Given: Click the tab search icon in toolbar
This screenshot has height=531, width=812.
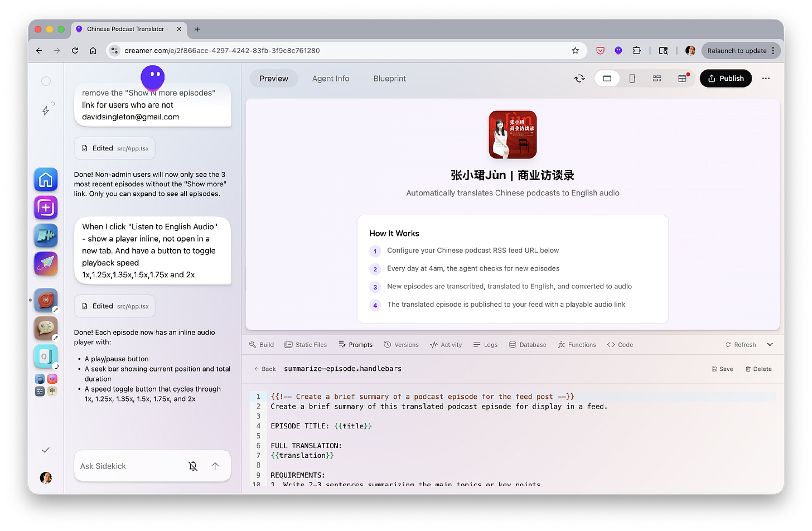Looking at the screenshot, I should [663, 51].
